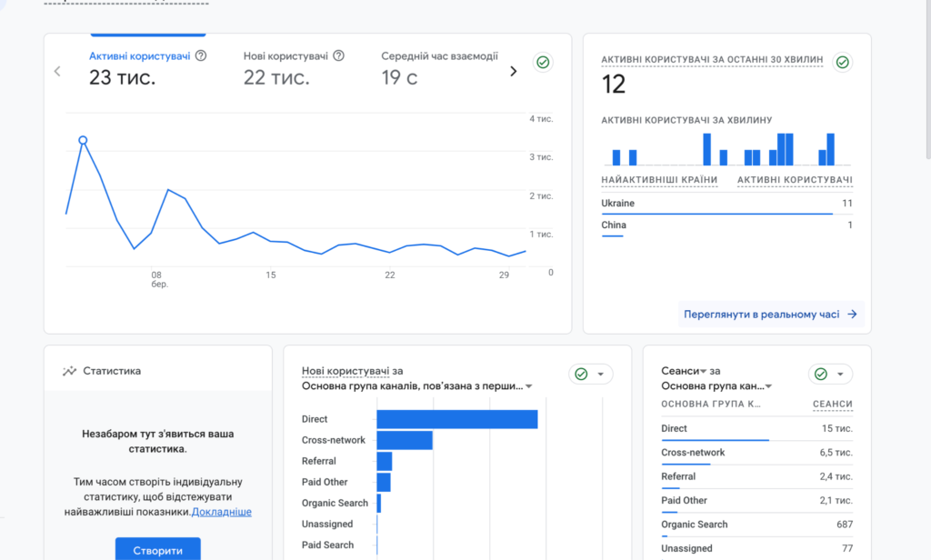Click the Direct bar in channel chart

point(456,419)
